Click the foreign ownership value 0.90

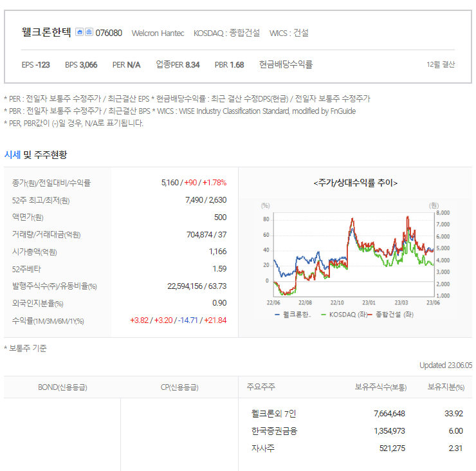pos(219,303)
